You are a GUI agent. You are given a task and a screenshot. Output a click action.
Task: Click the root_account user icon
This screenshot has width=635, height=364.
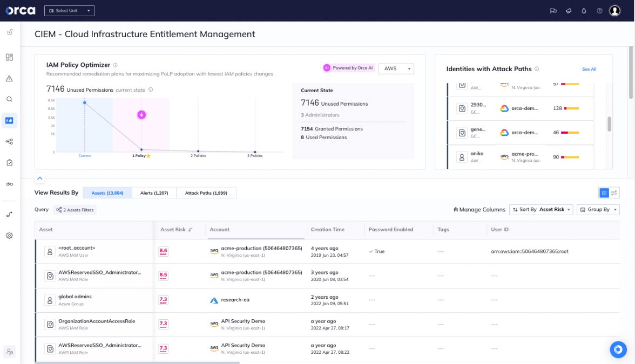pos(50,251)
